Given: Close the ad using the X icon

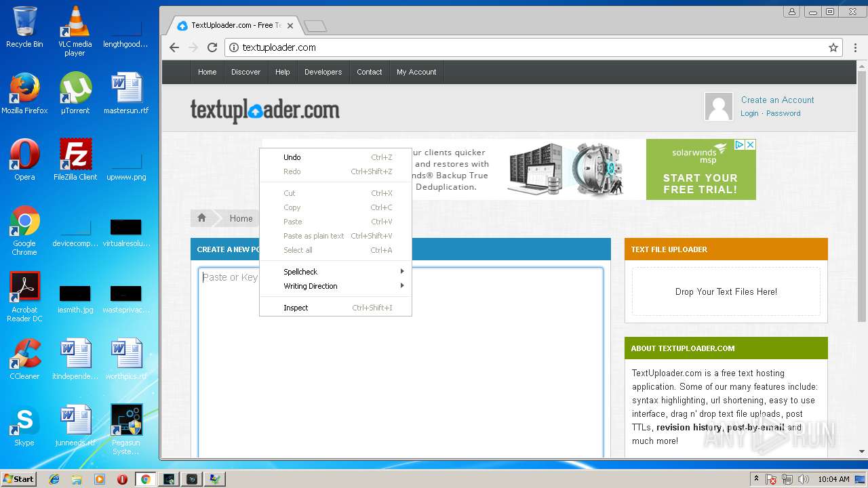Looking at the screenshot, I should [x=751, y=144].
